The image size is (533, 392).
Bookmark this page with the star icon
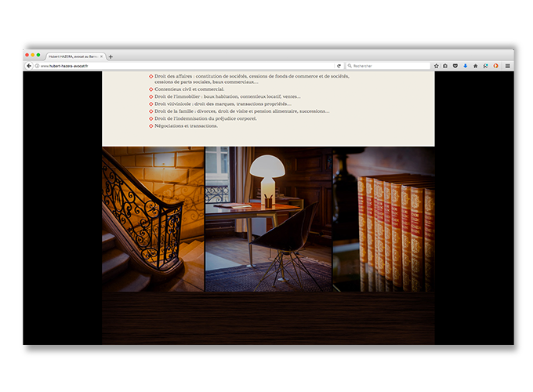(x=437, y=66)
